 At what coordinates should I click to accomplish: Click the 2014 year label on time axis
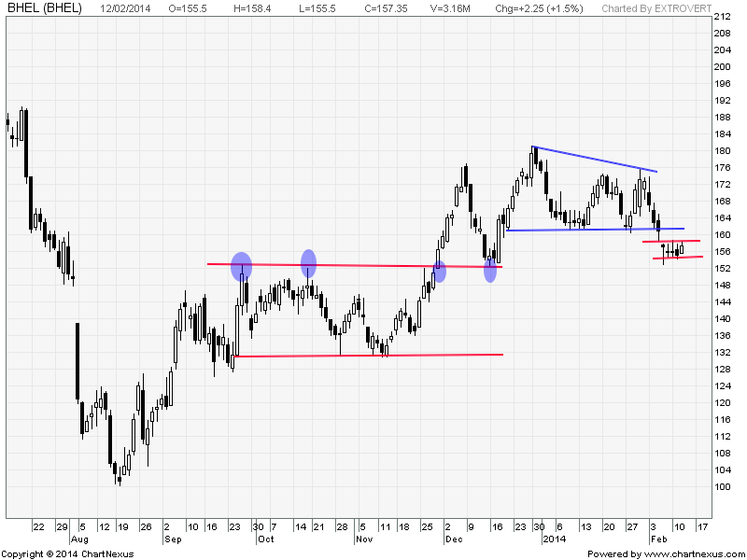pos(553,539)
